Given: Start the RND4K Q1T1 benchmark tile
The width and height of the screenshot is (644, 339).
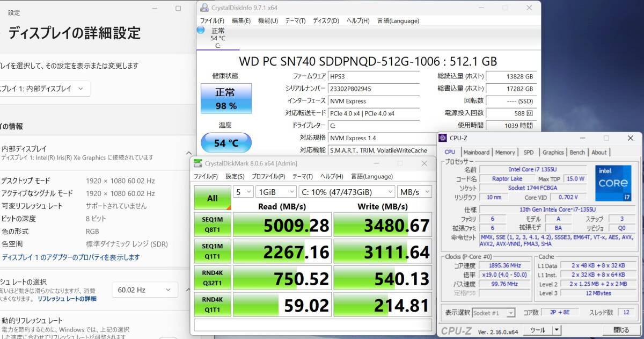Looking at the screenshot, I should 211,305.
